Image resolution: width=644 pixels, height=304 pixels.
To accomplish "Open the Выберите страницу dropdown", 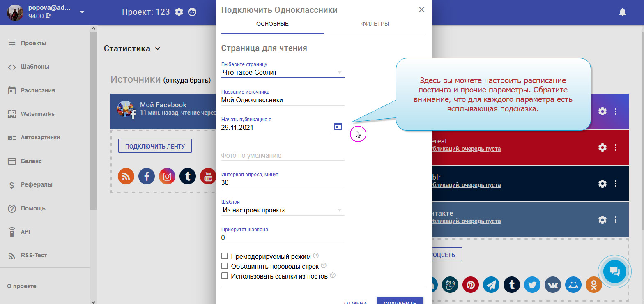I will point(283,73).
